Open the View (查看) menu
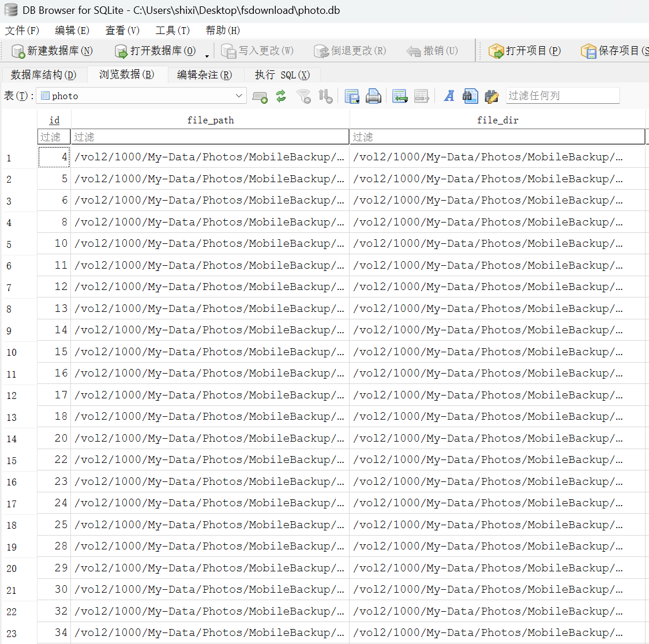649x644 pixels. [x=122, y=31]
